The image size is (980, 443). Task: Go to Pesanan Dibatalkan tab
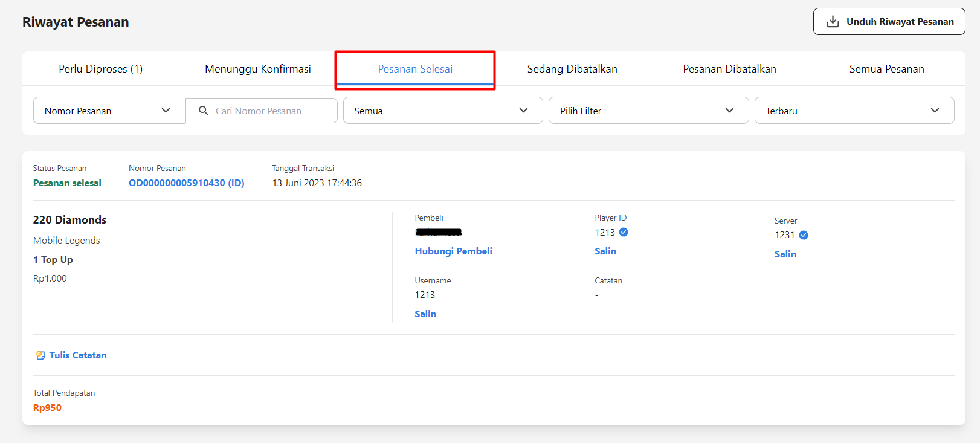coord(729,69)
